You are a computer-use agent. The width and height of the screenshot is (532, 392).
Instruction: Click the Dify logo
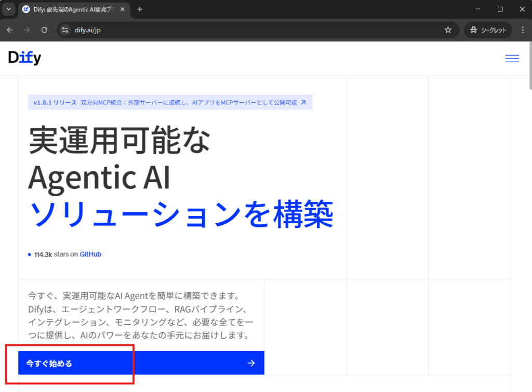pos(24,58)
